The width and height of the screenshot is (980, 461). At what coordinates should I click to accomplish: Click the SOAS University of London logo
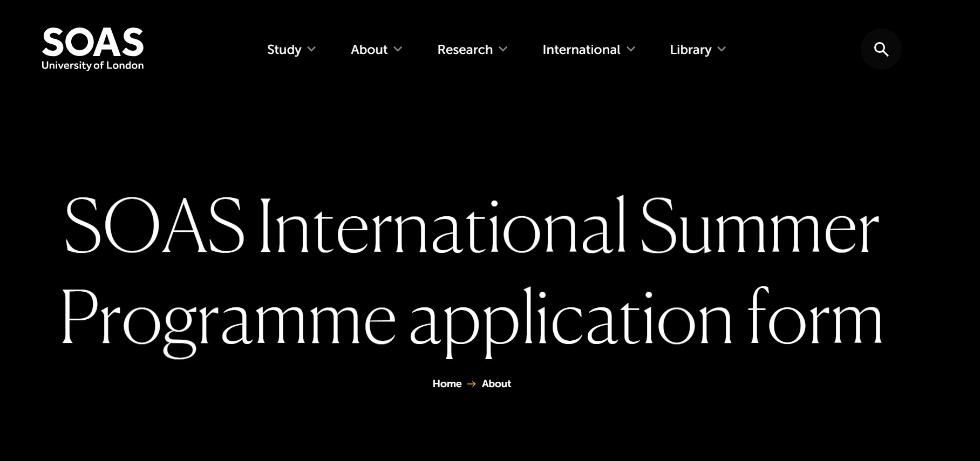point(93,49)
